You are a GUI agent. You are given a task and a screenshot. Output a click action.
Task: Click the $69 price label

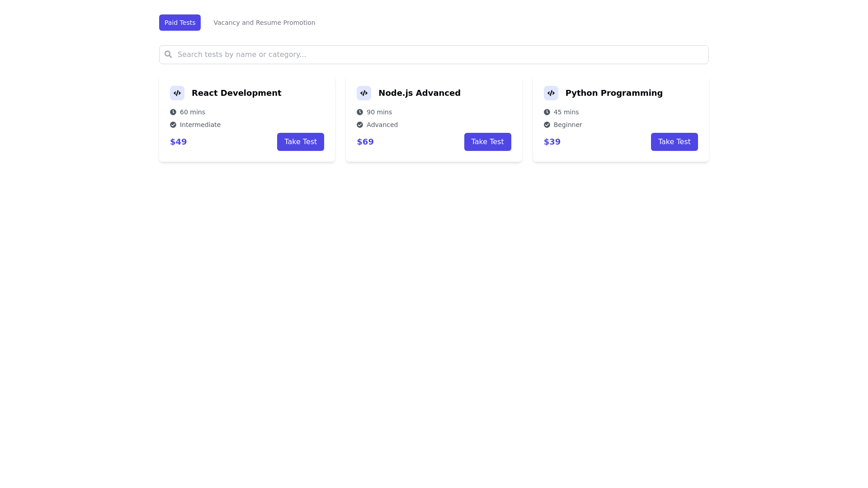365,142
